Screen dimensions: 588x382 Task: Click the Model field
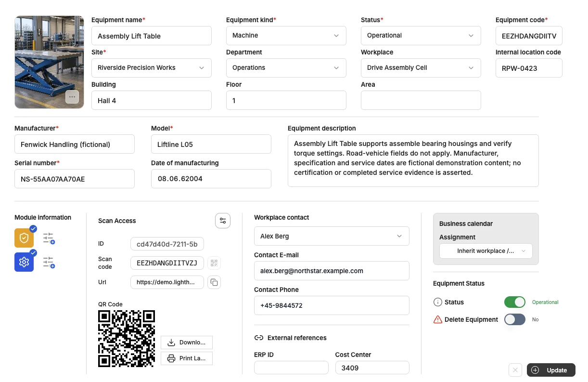211,144
